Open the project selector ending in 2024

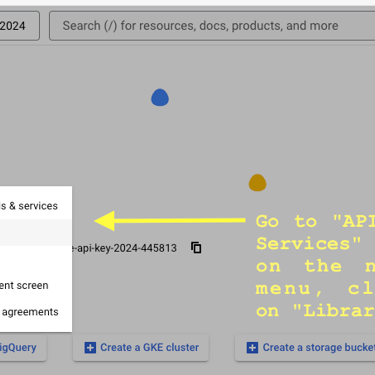tap(20, 26)
